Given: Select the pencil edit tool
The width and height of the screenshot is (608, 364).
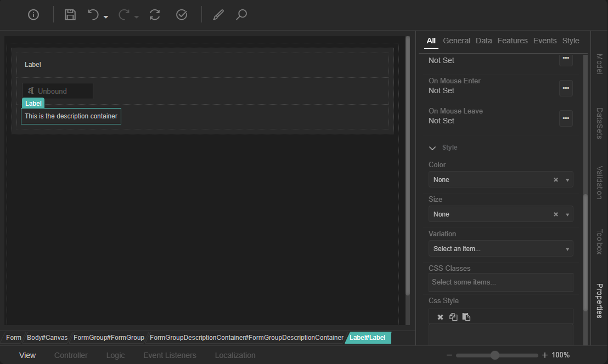Looking at the screenshot, I should [x=218, y=15].
